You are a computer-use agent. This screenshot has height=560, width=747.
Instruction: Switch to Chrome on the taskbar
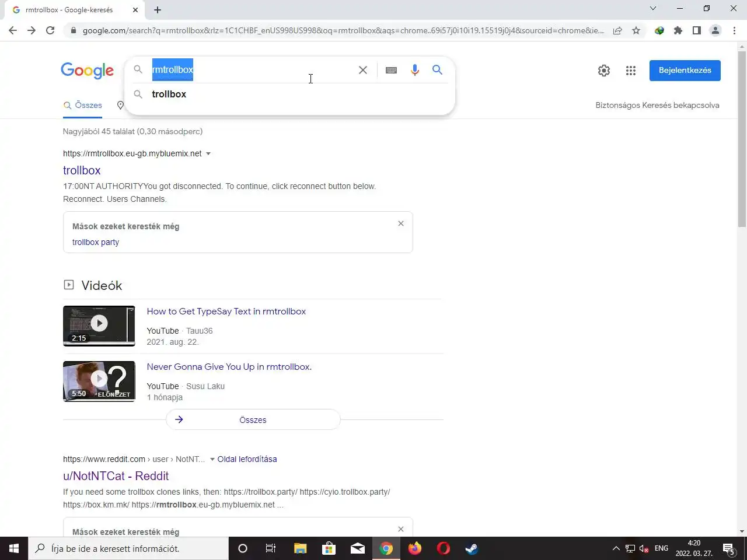click(x=386, y=548)
